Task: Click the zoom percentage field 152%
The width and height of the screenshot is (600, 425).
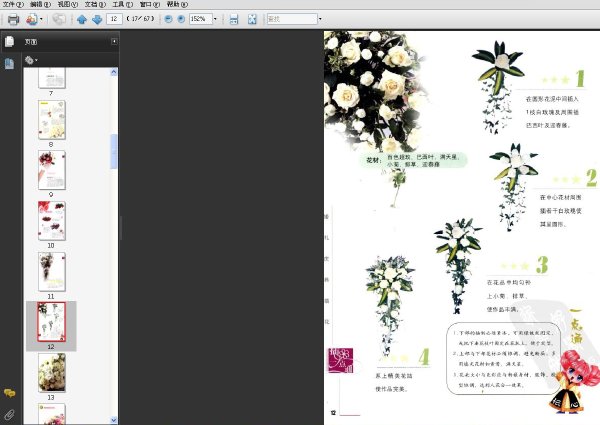Action: tap(201, 19)
